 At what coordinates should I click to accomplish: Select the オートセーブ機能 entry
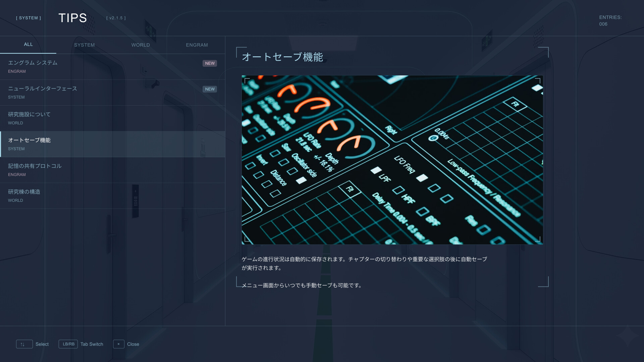101,144
